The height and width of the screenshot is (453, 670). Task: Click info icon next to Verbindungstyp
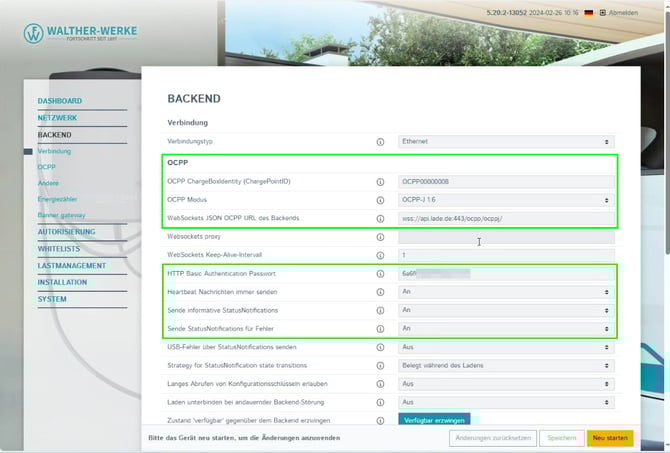(380, 142)
